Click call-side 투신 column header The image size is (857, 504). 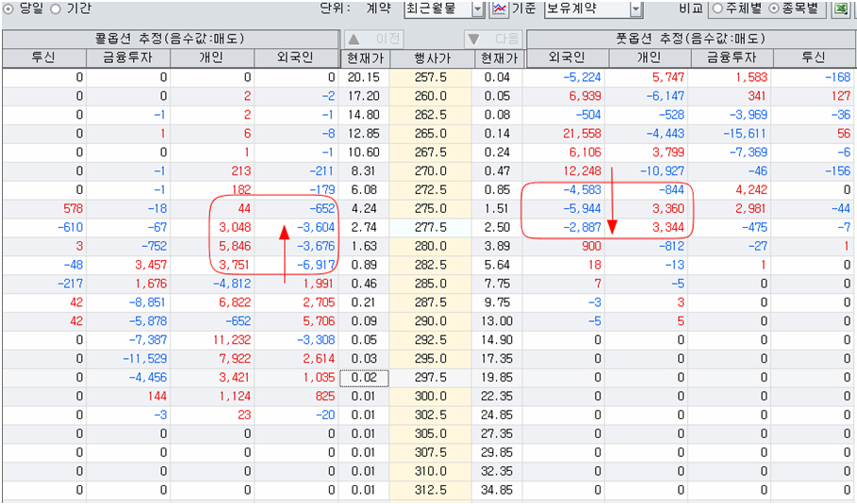[43, 58]
